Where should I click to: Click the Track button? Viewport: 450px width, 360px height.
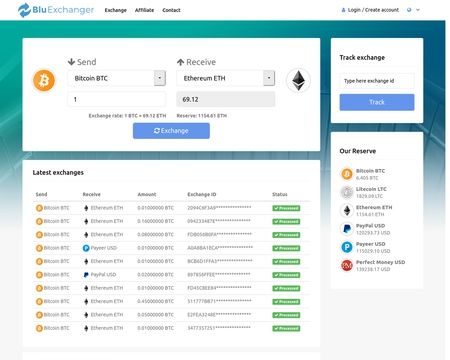pos(377,102)
